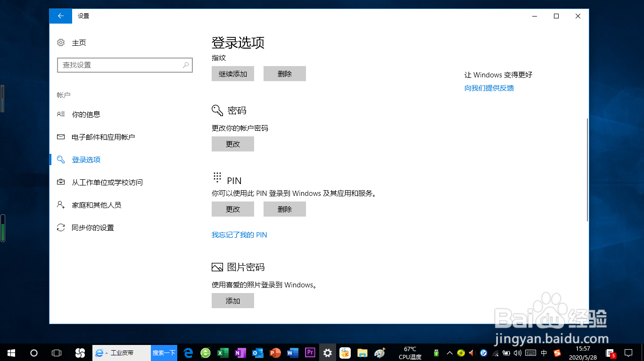Viewport: 644px width, 361px height.
Task: Select 你的信息 in the sidebar
Action: coord(86,114)
